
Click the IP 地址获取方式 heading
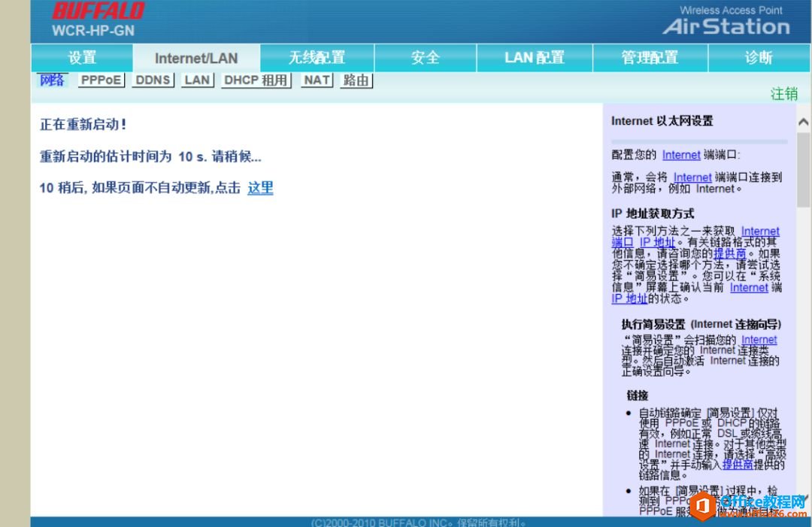653,214
